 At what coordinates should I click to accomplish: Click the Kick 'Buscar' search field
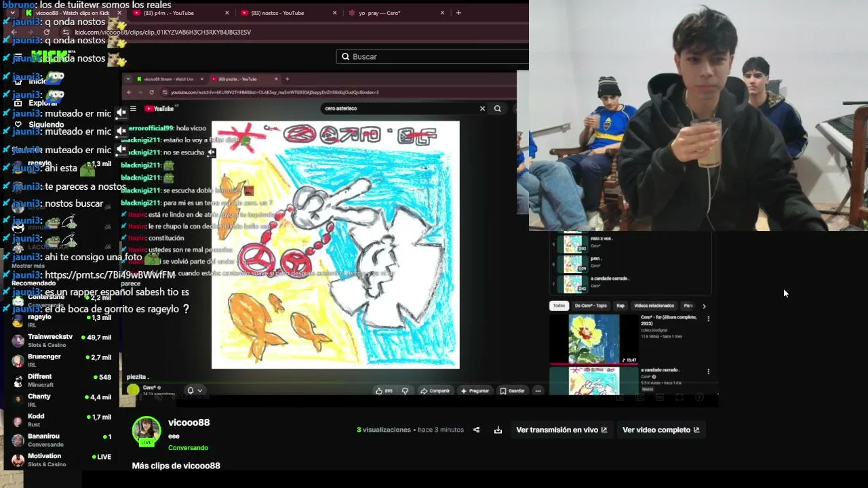[432, 56]
